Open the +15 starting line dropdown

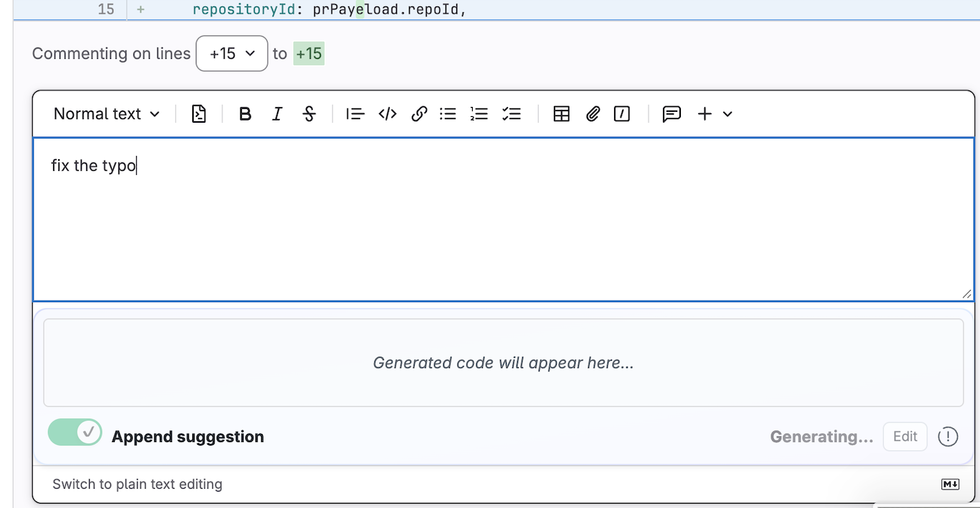click(232, 54)
